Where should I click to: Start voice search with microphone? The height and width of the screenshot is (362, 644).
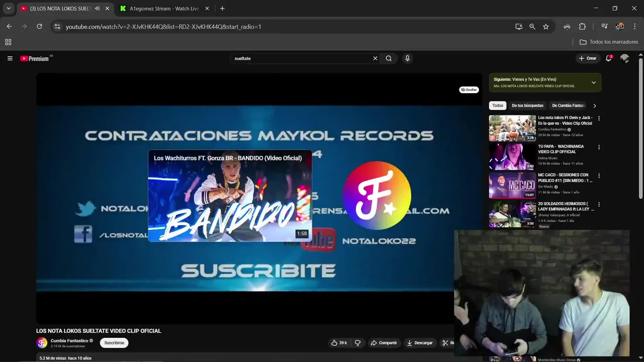point(407,58)
